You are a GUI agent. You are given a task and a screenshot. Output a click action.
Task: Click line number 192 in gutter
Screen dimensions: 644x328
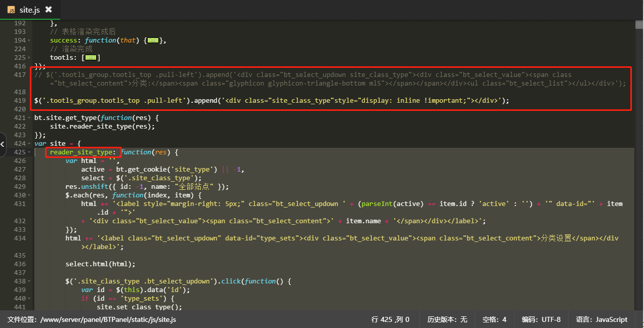click(20, 23)
